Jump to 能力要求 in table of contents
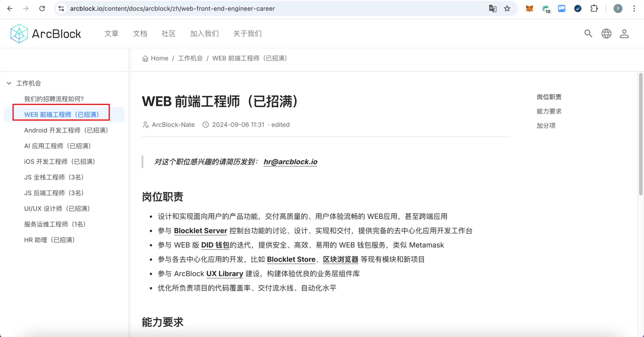Screen dimensions: 644x337 [549, 111]
